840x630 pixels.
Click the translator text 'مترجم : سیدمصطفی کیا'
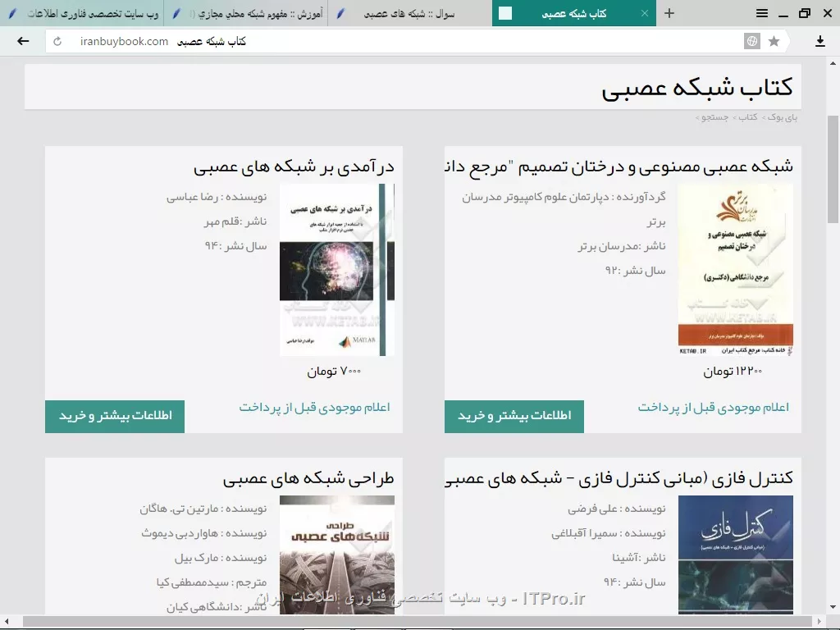[x=212, y=583]
